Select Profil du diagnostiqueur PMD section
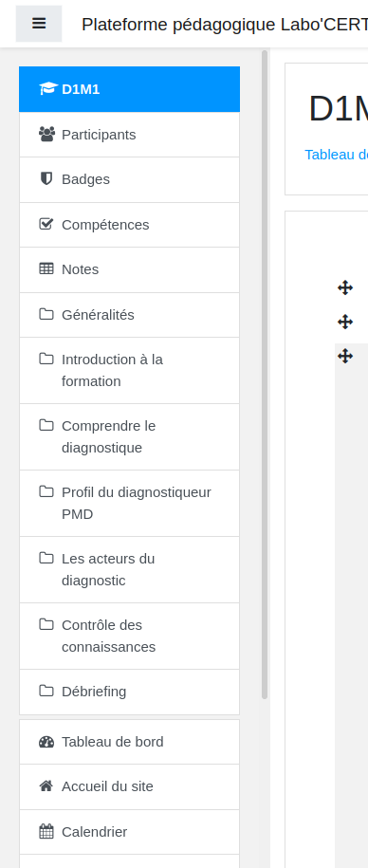 (x=130, y=503)
